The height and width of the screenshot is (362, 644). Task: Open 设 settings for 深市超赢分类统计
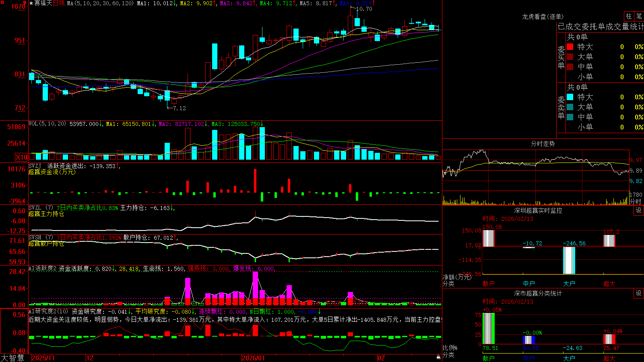pyautogui.click(x=639, y=293)
